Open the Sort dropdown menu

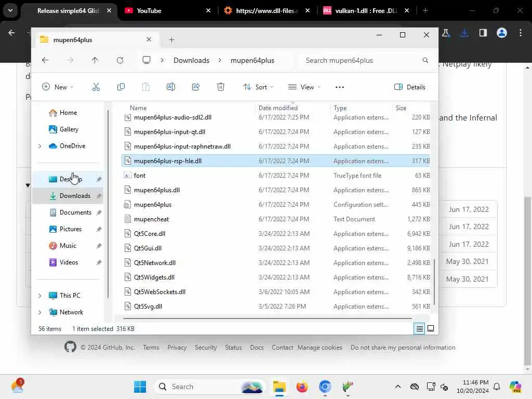tap(258, 87)
